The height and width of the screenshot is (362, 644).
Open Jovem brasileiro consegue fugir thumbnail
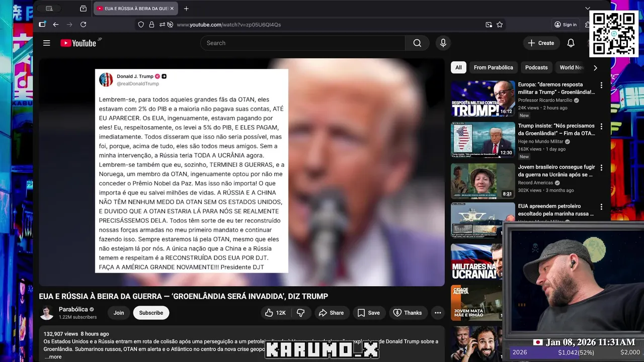point(483,181)
